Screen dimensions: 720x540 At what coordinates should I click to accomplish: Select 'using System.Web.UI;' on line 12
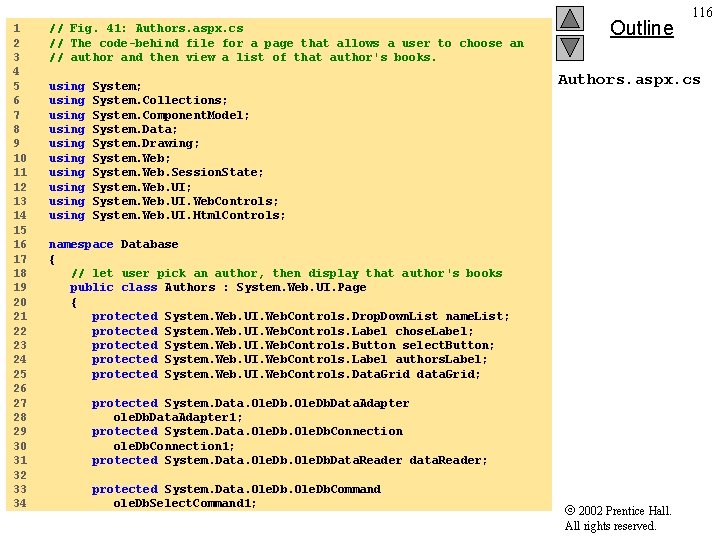click(x=120, y=187)
